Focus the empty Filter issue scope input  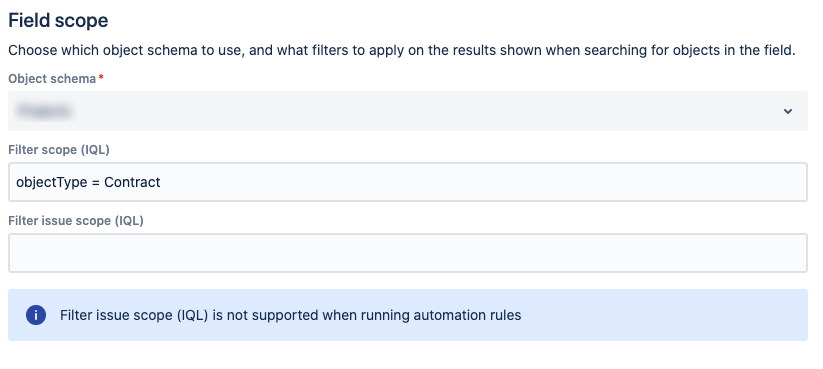tap(408, 253)
